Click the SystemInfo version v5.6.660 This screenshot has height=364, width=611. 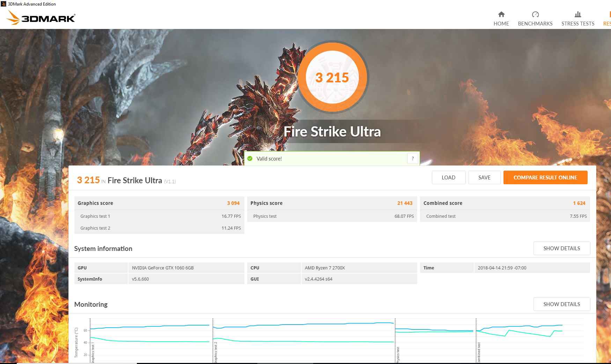(x=140, y=279)
